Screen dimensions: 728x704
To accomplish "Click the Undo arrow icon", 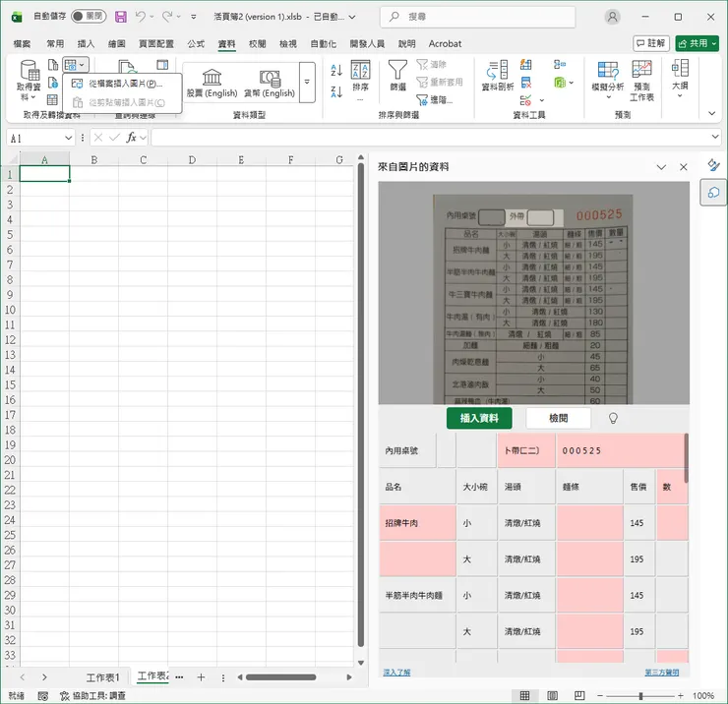I will (141, 17).
